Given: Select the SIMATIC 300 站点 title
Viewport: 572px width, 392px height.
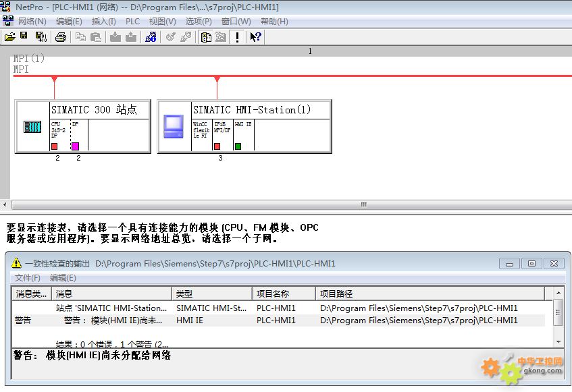Looking at the screenshot, I should coord(94,110).
